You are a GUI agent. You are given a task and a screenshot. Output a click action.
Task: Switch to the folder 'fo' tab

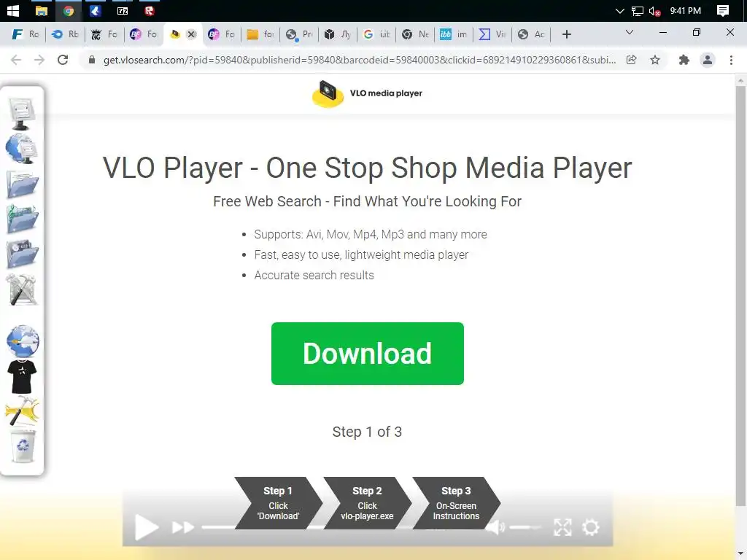click(260, 34)
